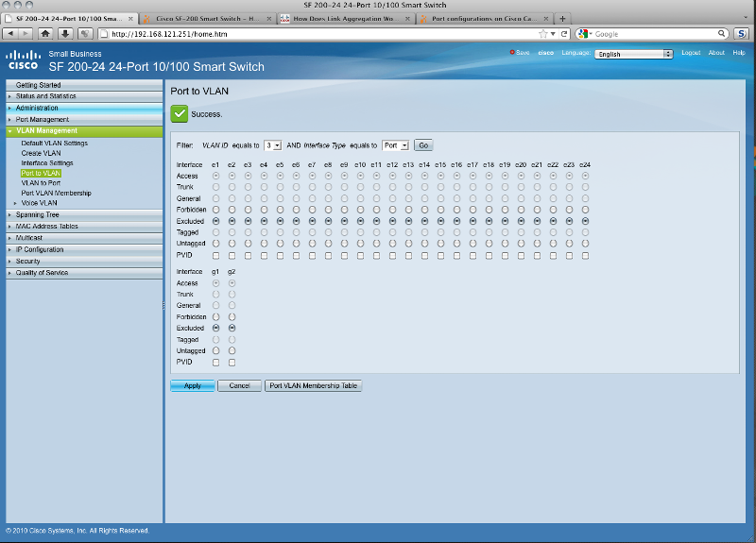This screenshot has height=543, width=756.
Task: Open VLAN to Port in sidebar
Action: click(42, 183)
